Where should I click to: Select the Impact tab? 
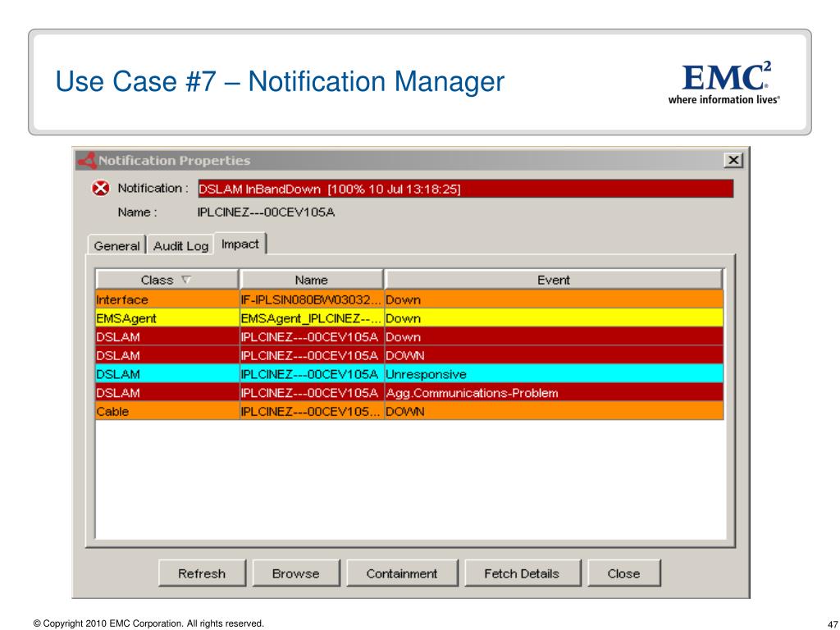[240, 244]
